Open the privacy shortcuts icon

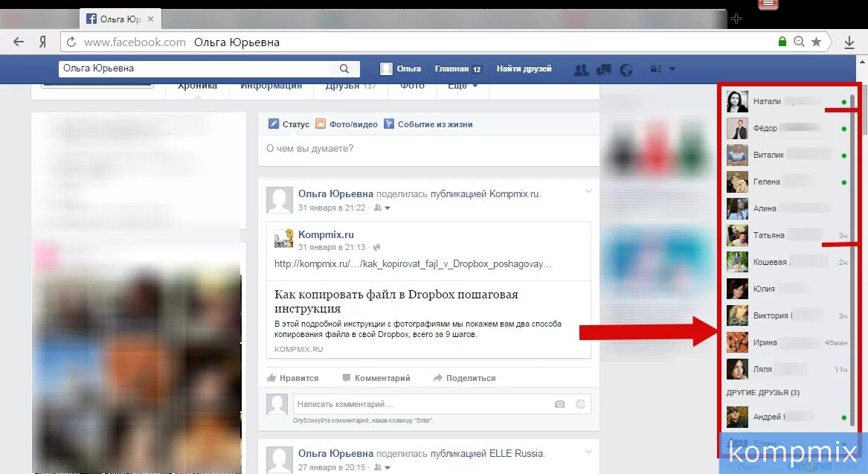656,69
